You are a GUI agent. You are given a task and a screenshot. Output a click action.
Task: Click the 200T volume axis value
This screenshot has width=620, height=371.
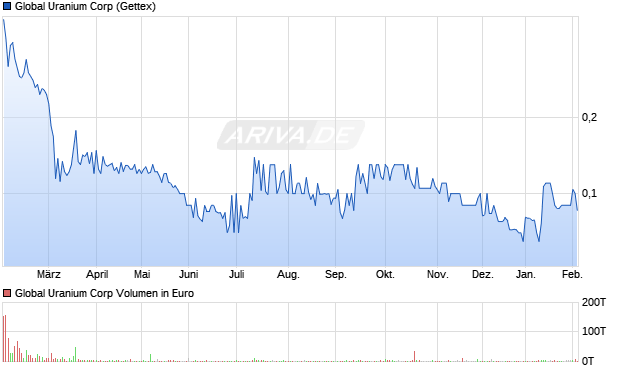coord(594,303)
